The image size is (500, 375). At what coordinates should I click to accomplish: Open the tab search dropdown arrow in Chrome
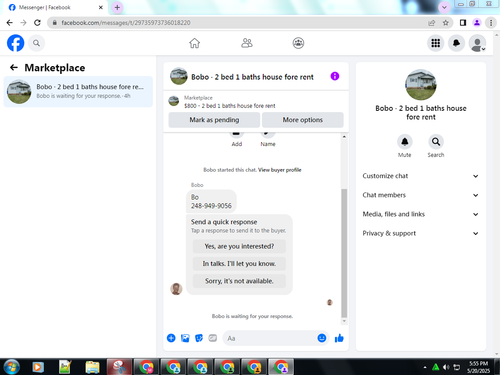(x=444, y=7)
